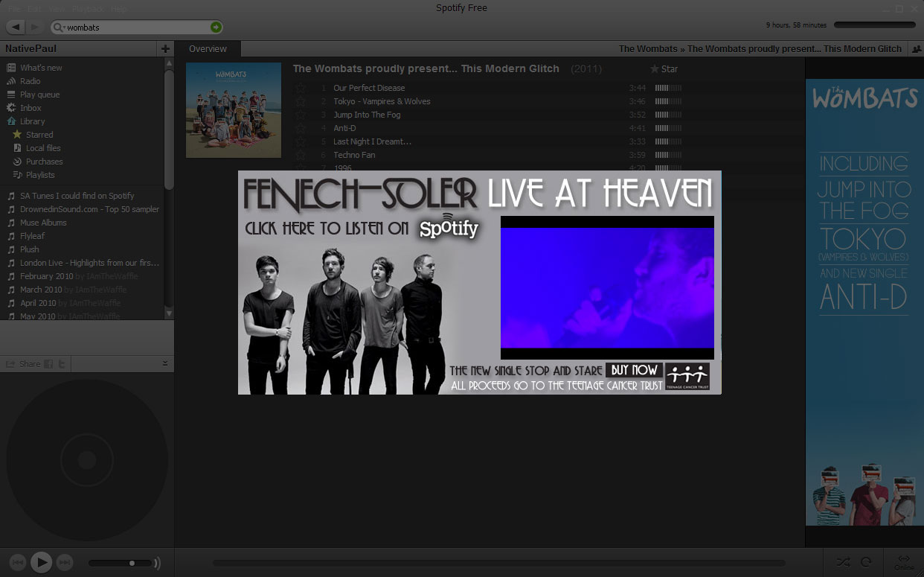
Task: Share to Twitter icon
Action: point(63,364)
